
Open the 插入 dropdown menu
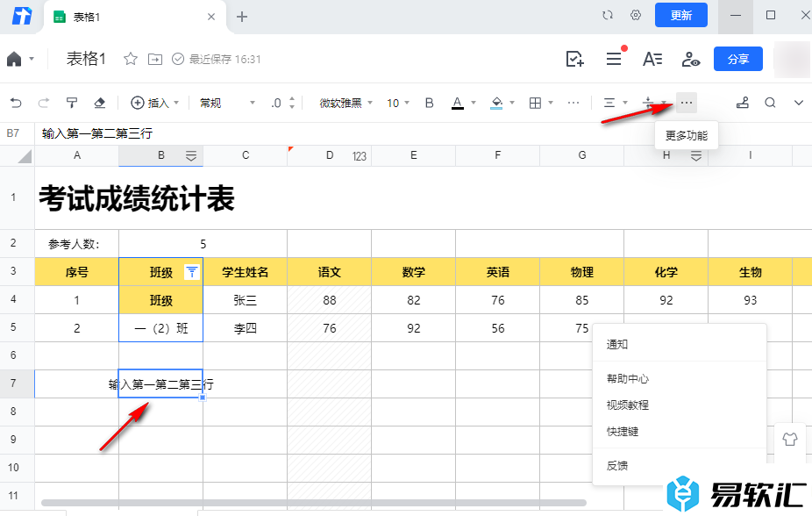point(154,103)
